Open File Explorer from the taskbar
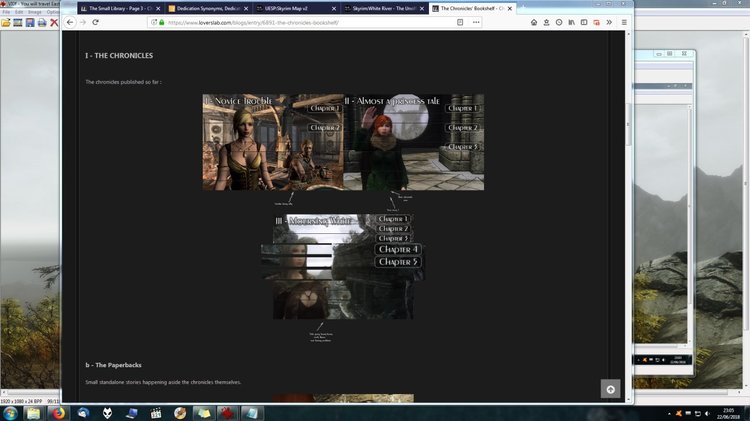Image resolution: width=750 pixels, height=421 pixels. pyautogui.click(x=33, y=413)
